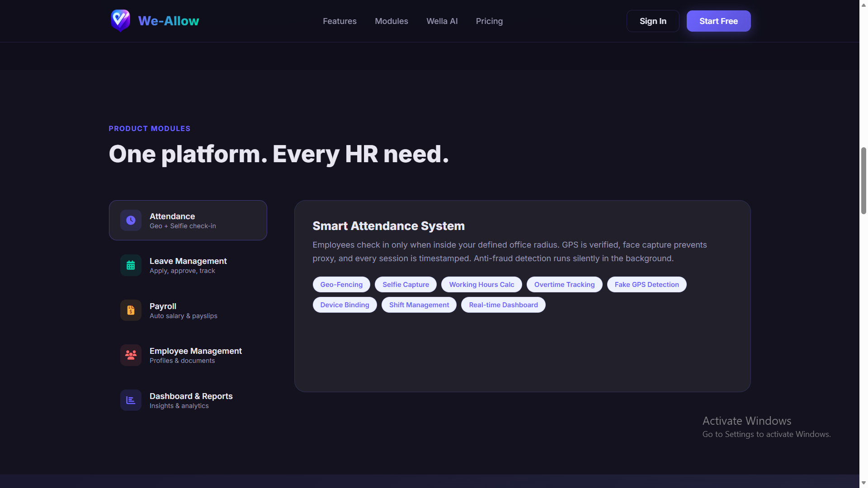Open the Pricing page

tap(489, 21)
